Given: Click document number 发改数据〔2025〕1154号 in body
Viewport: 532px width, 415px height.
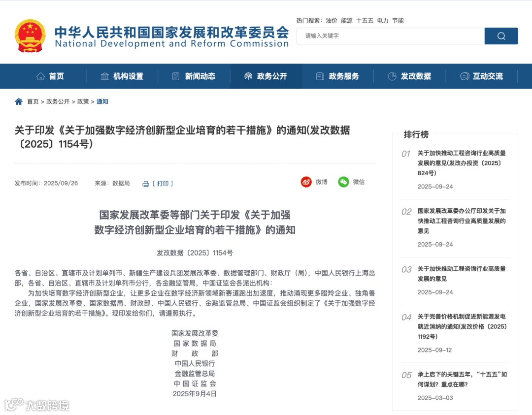Looking at the screenshot, I should click(195, 253).
